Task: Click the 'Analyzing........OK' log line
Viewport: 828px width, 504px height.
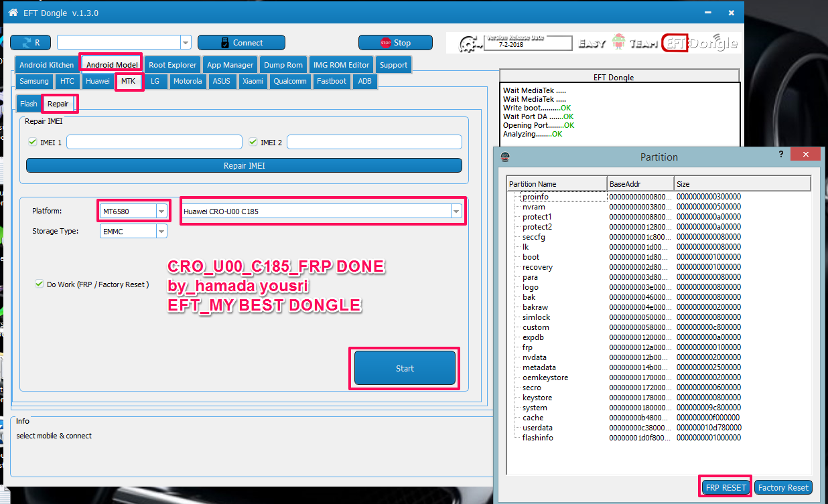Action: 533,134
